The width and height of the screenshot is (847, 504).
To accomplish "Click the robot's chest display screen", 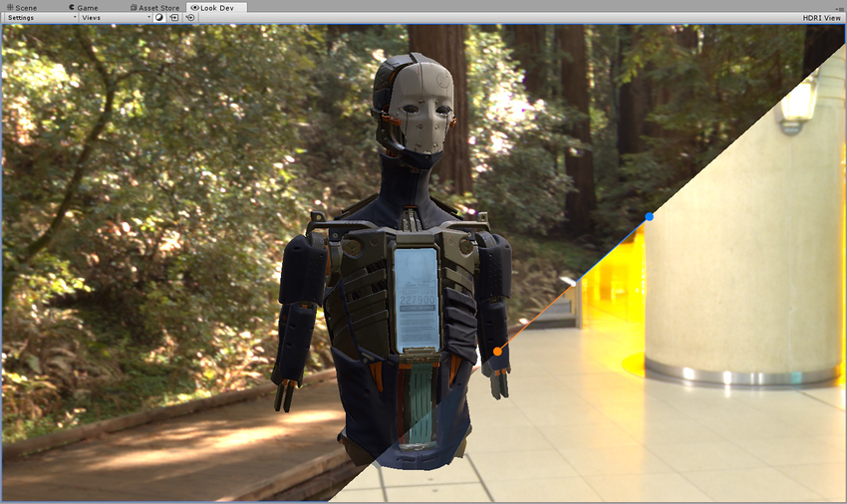I will tap(416, 299).
